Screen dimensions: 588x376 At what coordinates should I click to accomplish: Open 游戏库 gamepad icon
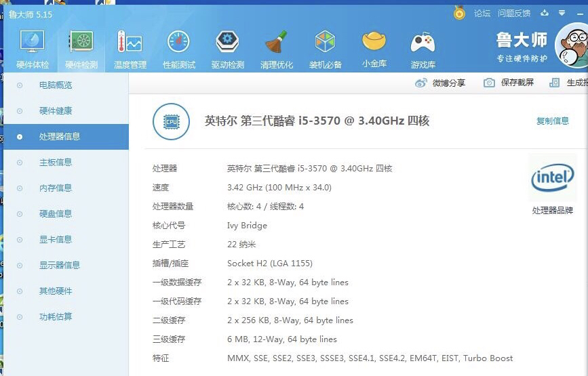coord(423,49)
